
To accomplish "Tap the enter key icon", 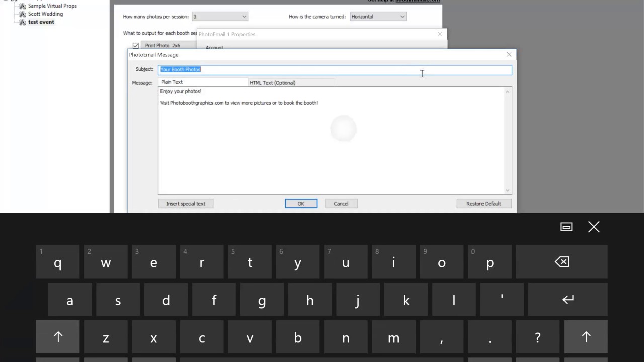I will [x=568, y=300].
